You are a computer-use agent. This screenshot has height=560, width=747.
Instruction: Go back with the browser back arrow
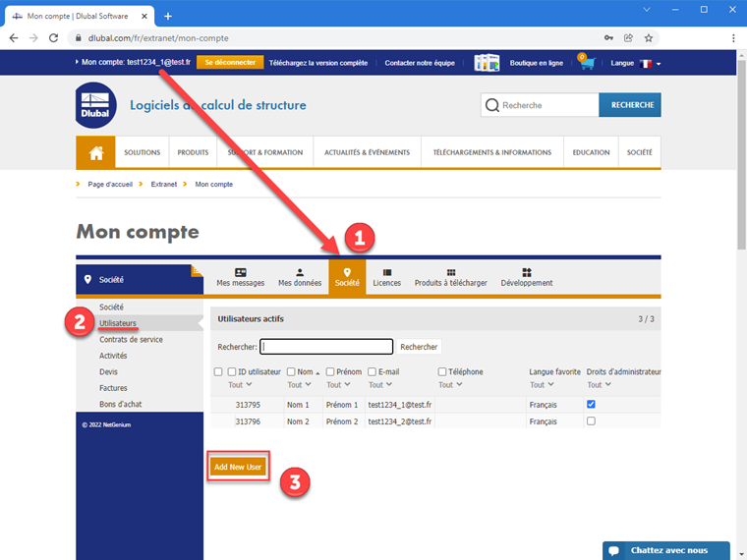pos(14,38)
